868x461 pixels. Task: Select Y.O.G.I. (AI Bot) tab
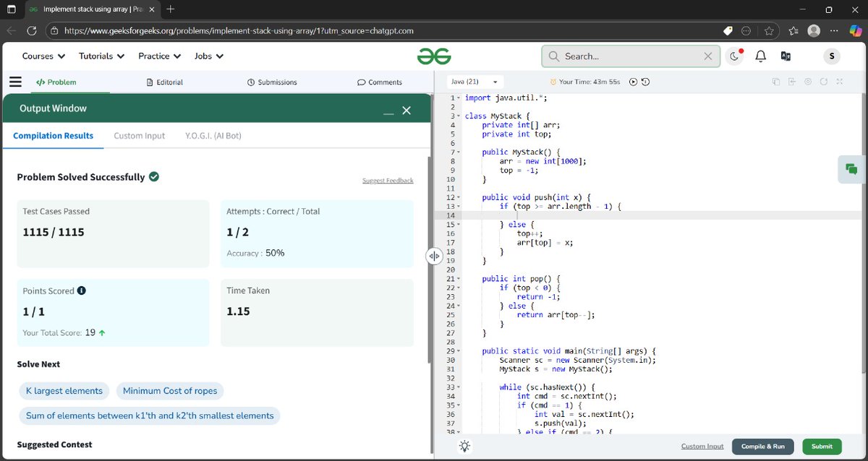click(x=213, y=136)
